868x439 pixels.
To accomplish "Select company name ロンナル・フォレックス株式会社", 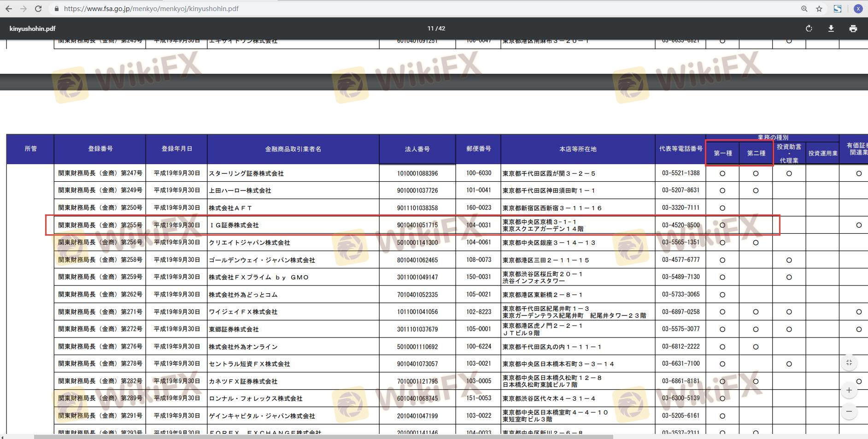I will (255, 398).
